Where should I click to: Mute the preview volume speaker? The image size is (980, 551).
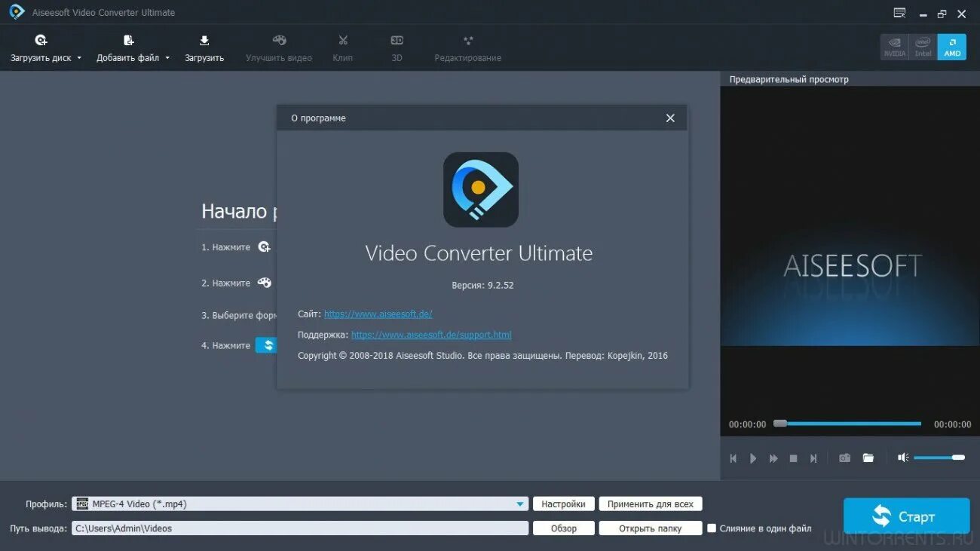click(x=903, y=458)
